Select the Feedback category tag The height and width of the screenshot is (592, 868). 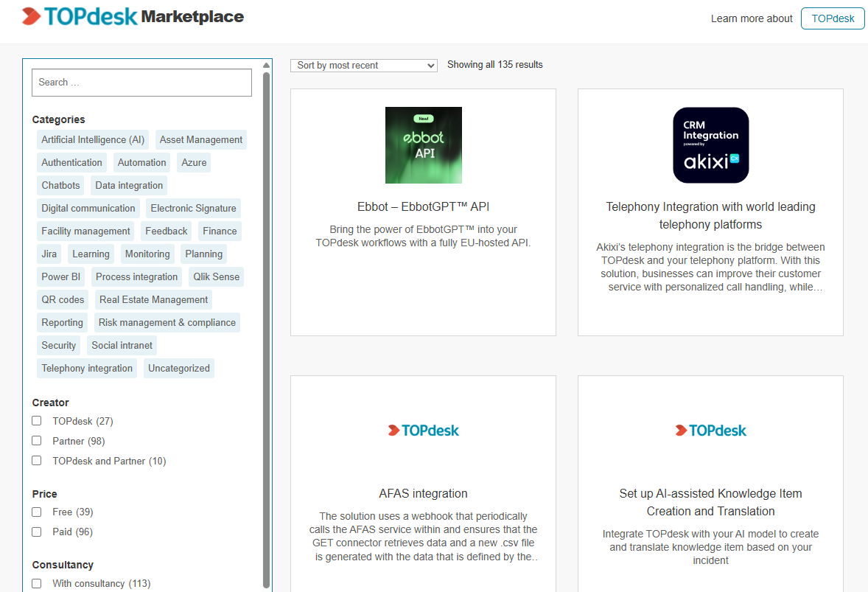(166, 231)
